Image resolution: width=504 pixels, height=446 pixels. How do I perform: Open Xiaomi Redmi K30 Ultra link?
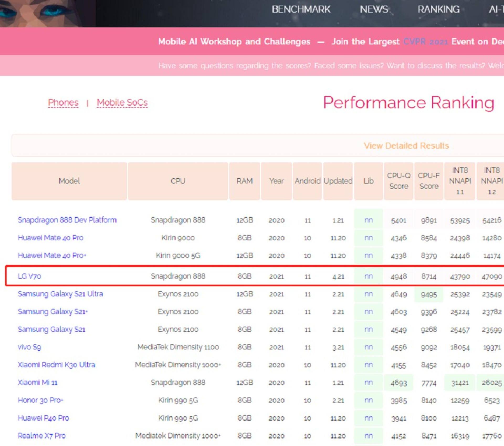pyautogui.click(x=56, y=365)
